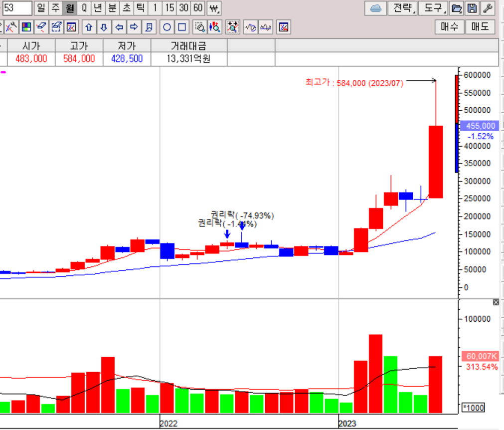The width and height of the screenshot is (504, 430).
Task: Close the volume panel with X
Action: coord(496,302)
